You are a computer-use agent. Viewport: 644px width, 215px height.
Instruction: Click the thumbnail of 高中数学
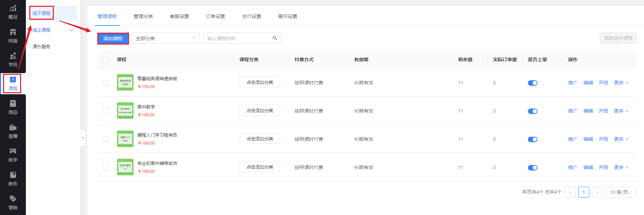click(x=125, y=111)
